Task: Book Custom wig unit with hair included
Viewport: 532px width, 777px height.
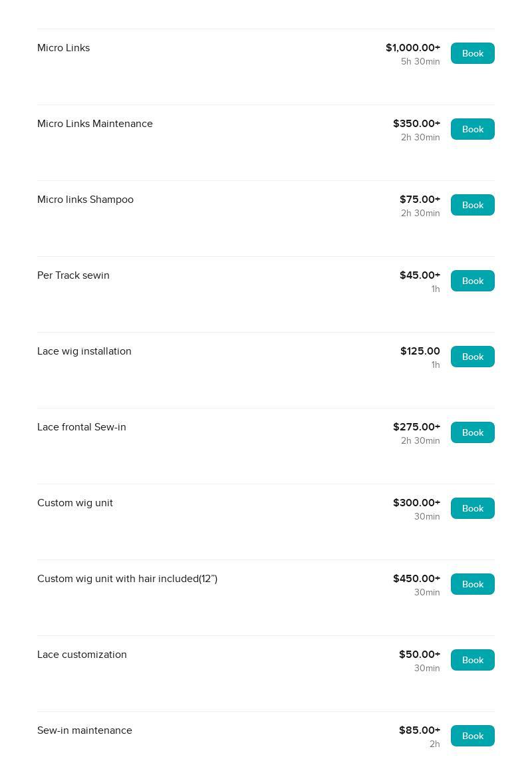Action: click(472, 584)
